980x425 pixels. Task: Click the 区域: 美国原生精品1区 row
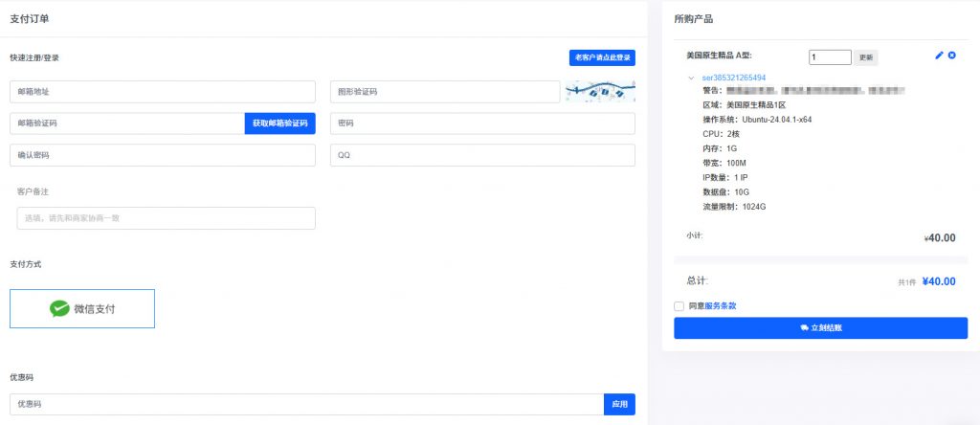point(744,105)
